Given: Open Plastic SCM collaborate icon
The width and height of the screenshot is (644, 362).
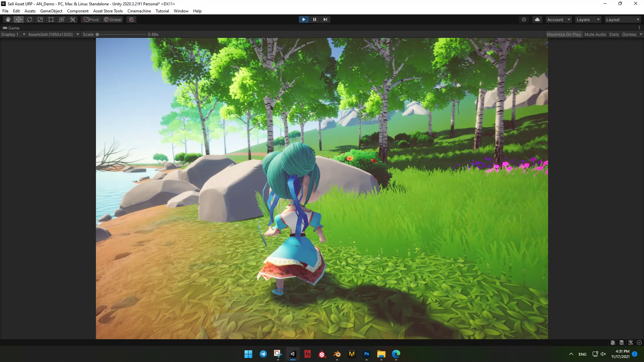Looking at the screenshot, I should [524, 19].
